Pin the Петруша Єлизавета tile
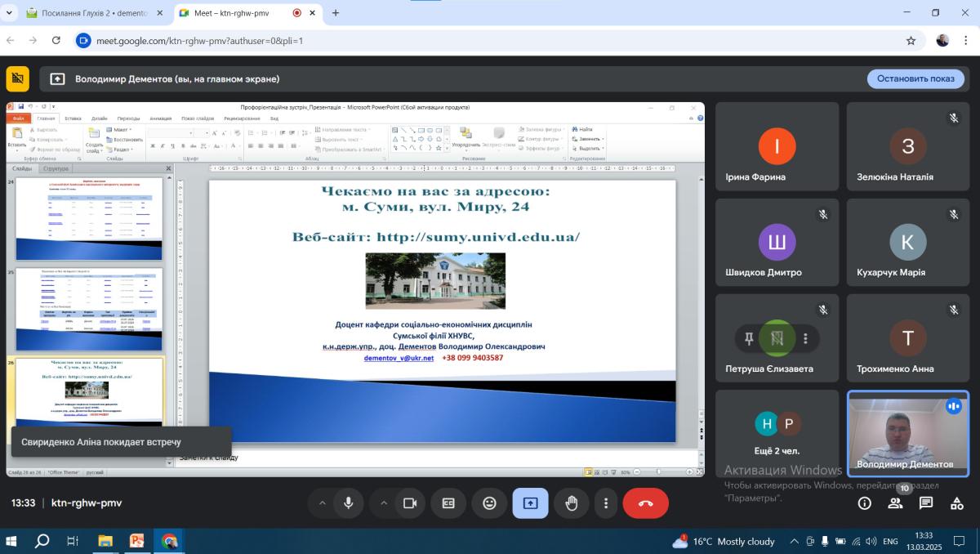Image resolution: width=980 pixels, height=554 pixels. click(749, 338)
